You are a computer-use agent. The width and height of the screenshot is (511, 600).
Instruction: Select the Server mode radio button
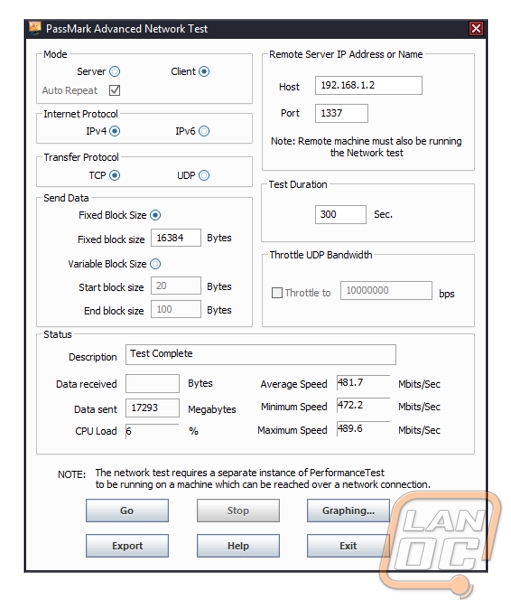coord(114,72)
